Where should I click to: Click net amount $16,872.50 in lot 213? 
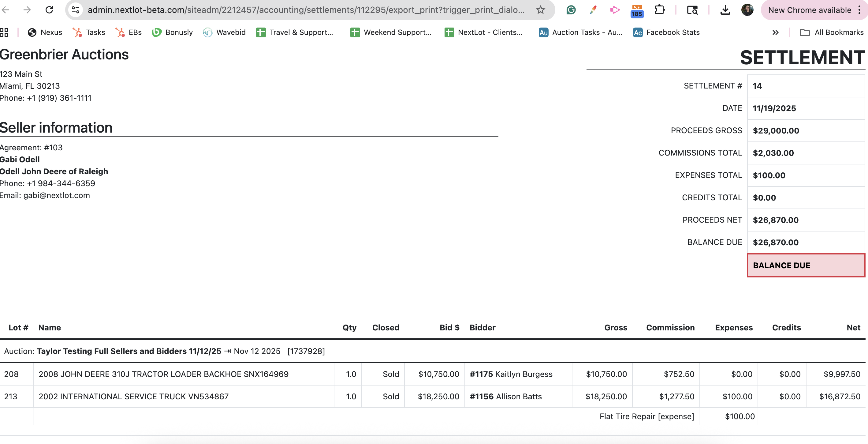coord(840,397)
